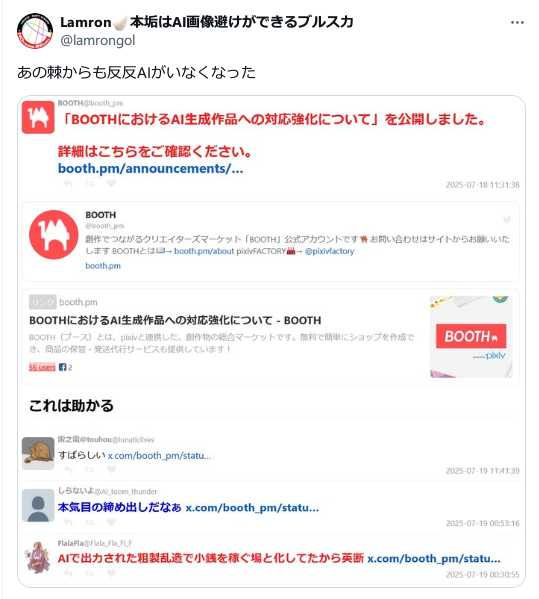Open the 56 users bookmark count
539x599 pixels.
(42, 367)
